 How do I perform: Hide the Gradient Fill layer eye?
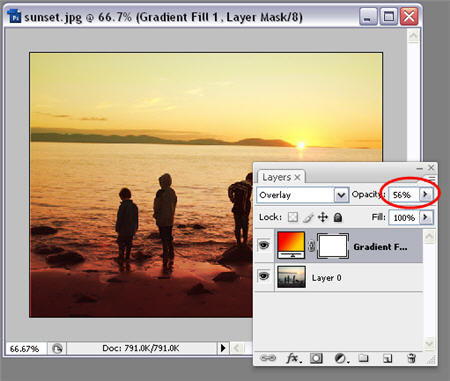[x=264, y=246]
